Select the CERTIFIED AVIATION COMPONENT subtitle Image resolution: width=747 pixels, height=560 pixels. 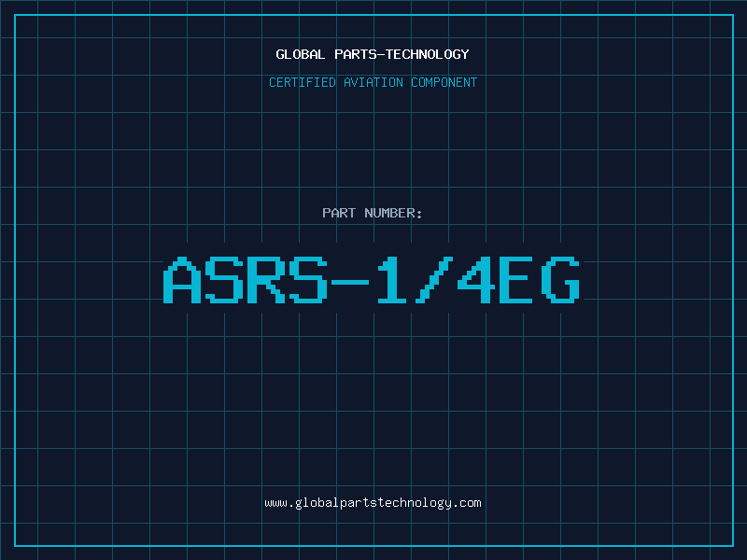click(373, 82)
